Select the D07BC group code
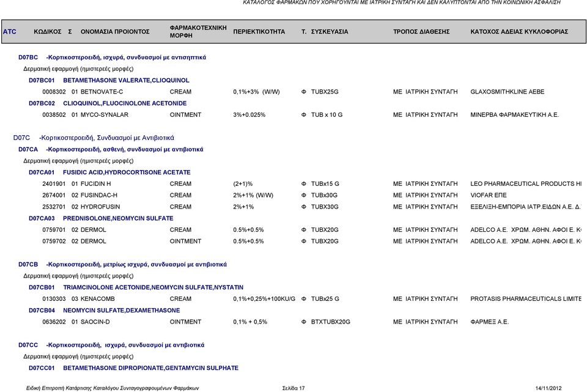Viewport: 587px width, 392px height. coord(28,57)
